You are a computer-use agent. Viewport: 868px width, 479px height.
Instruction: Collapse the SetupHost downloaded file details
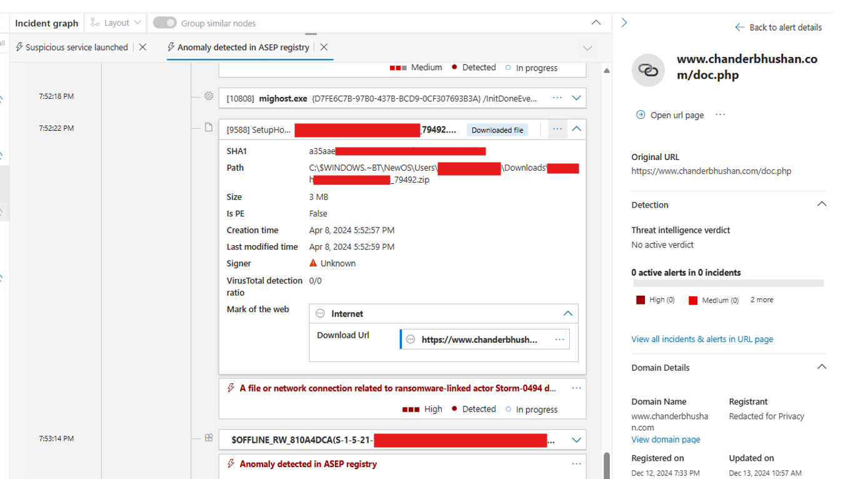pyautogui.click(x=576, y=129)
